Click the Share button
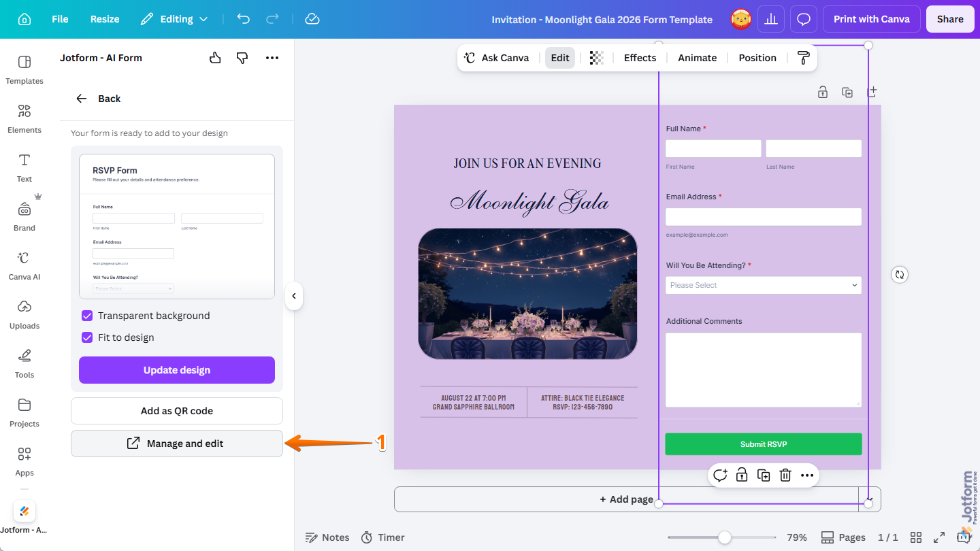This screenshot has height=551, width=980. [950, 19]
